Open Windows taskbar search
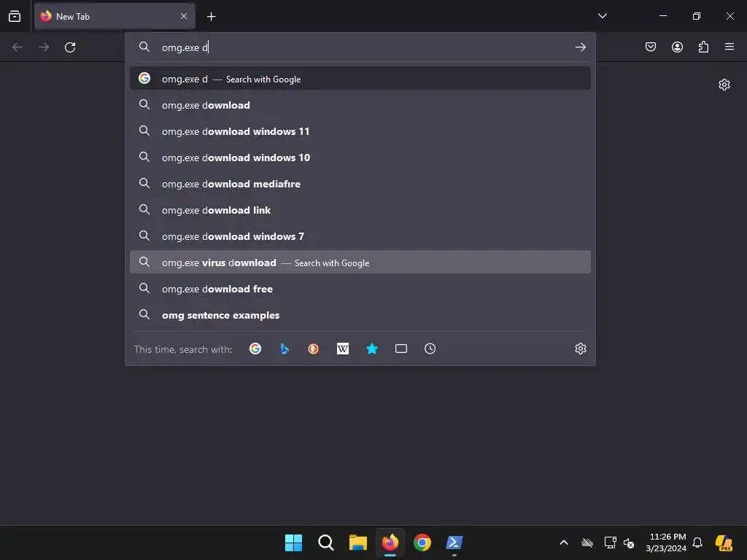This screenshot has height=560, width=747. (326, 542)
